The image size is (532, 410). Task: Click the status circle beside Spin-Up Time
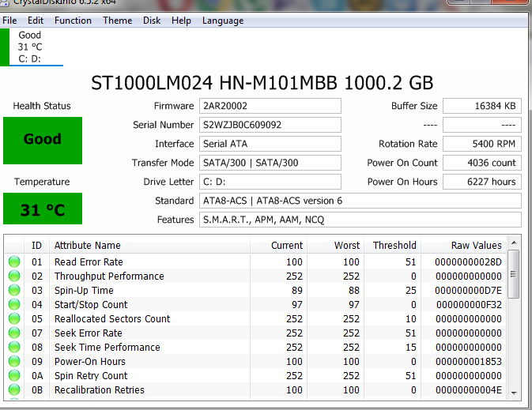click(x=14, y=291)
